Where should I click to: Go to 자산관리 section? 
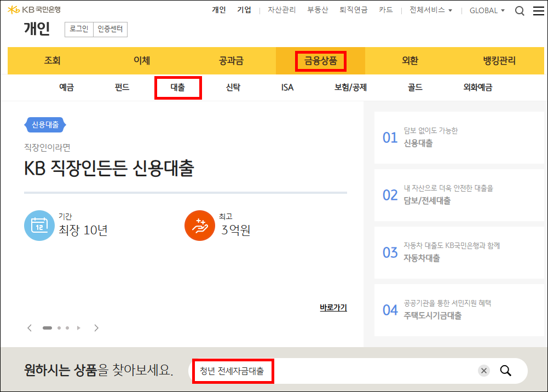(282, 10)
